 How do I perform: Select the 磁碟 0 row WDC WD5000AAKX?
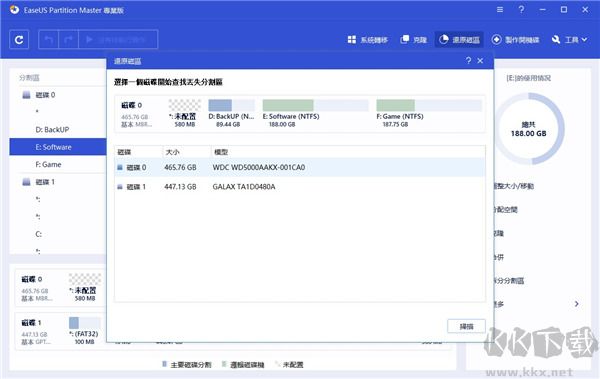tap(300, 167)
